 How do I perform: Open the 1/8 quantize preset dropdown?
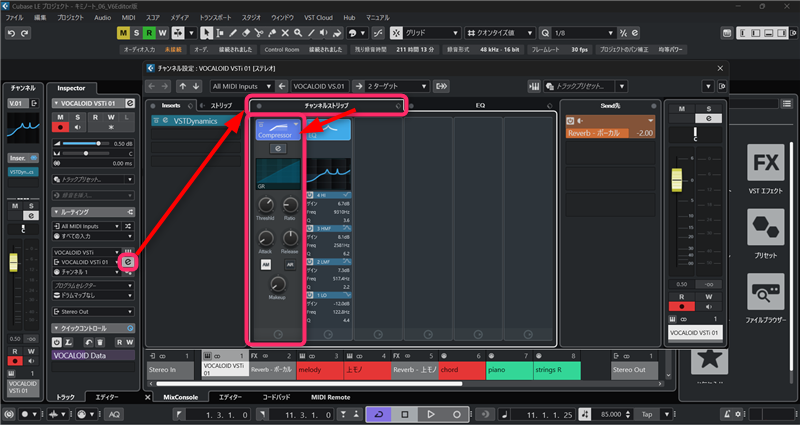pos(584,33)
